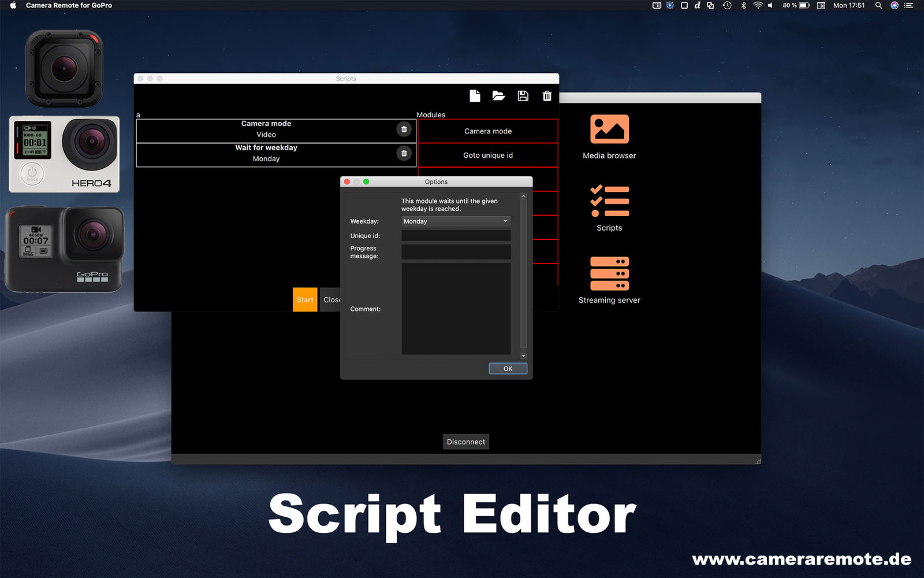Add the Camera mode module
Viewport: 924px width, 578px height.
click(488, 131)
